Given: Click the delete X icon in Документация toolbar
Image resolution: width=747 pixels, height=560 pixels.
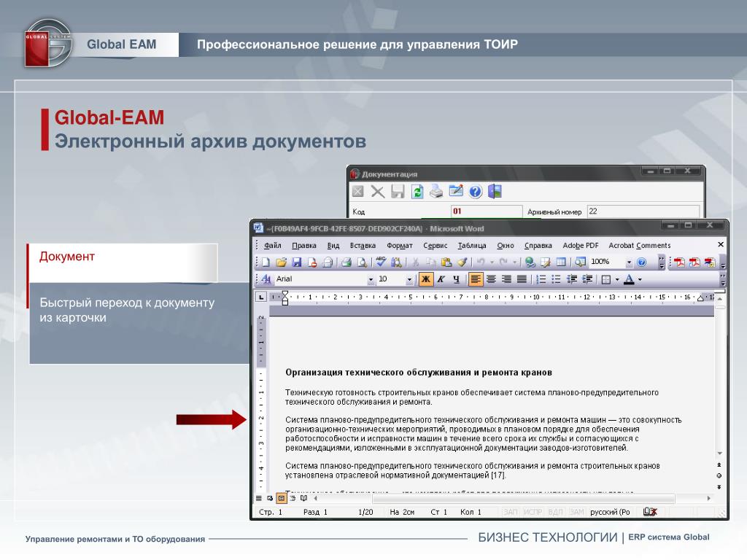Looking at the screenshot, I should coord(378,192).
